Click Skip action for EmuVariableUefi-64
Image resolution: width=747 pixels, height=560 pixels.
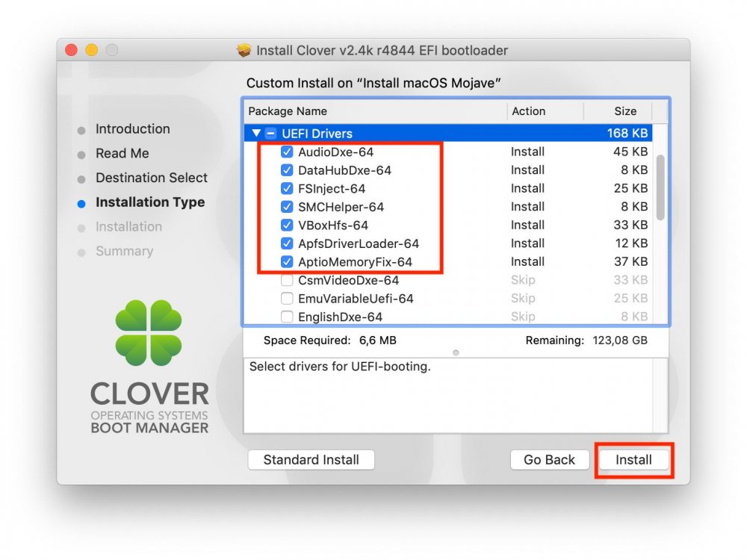click(x=523, y=299)
